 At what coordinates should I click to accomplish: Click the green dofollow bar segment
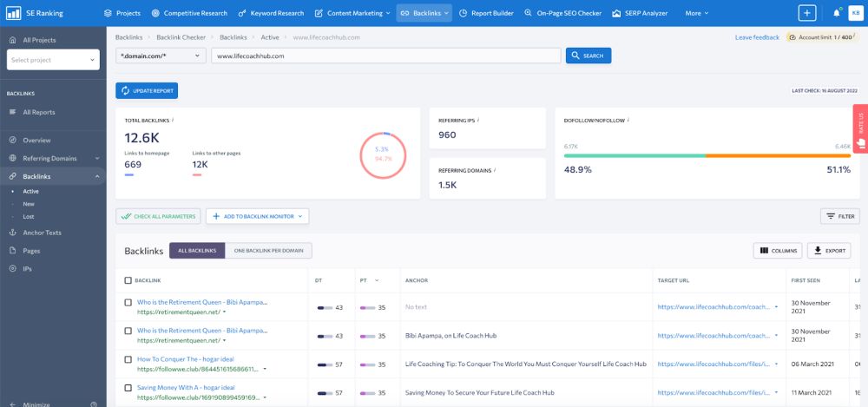[x=635, y=155]
